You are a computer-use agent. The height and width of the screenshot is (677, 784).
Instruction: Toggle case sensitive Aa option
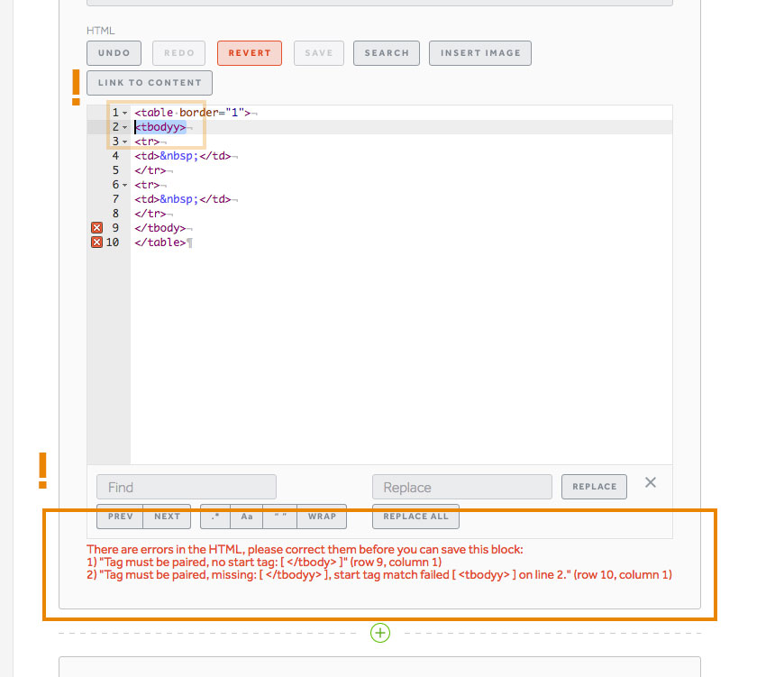[247, 517]
